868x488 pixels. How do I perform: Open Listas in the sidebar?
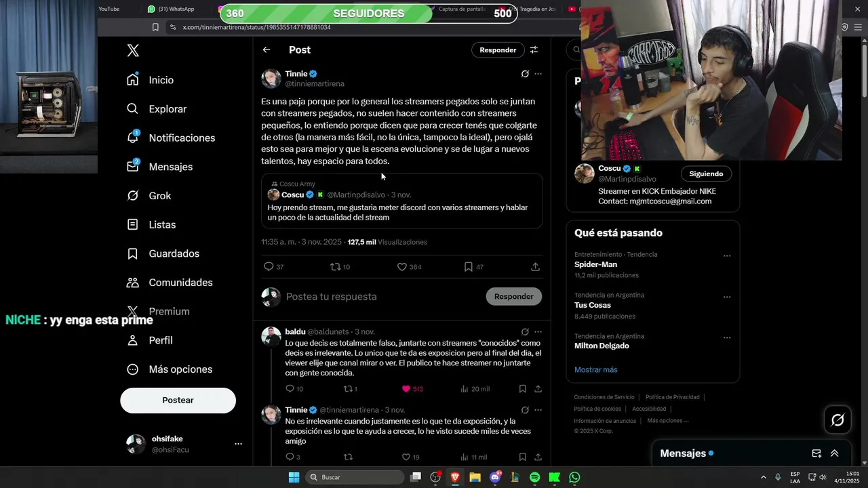151,224
